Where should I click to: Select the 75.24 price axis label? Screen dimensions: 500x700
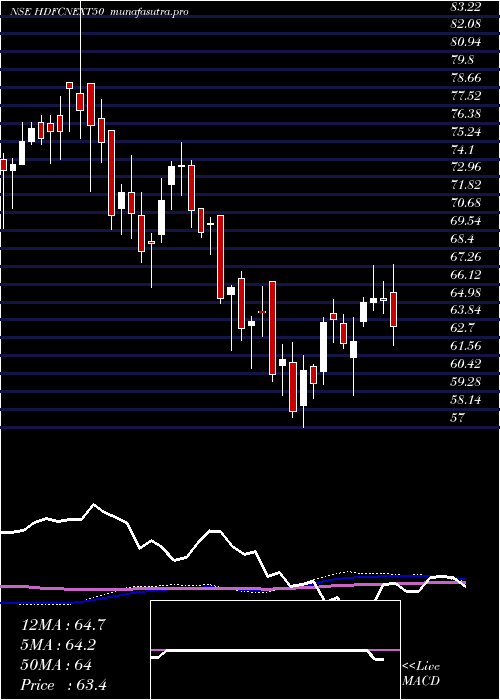466,131
